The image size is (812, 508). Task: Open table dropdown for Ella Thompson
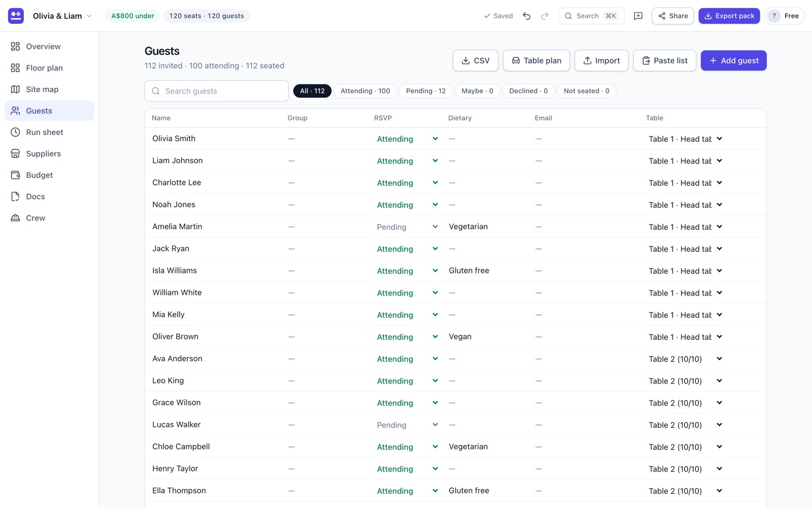[686, 491]
